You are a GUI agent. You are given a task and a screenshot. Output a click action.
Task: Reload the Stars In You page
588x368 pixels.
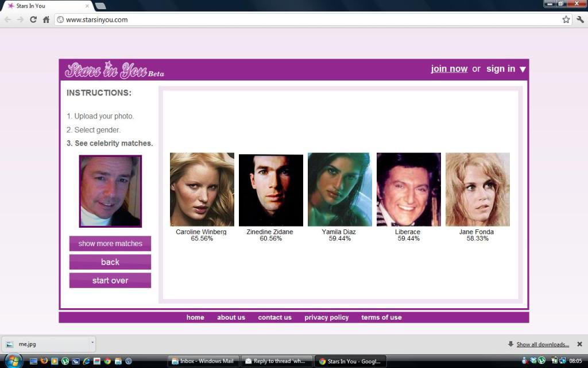point(33,20)
